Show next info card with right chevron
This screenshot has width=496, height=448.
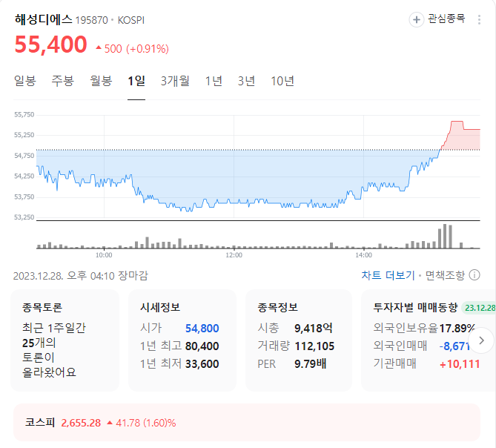(481, 340)
